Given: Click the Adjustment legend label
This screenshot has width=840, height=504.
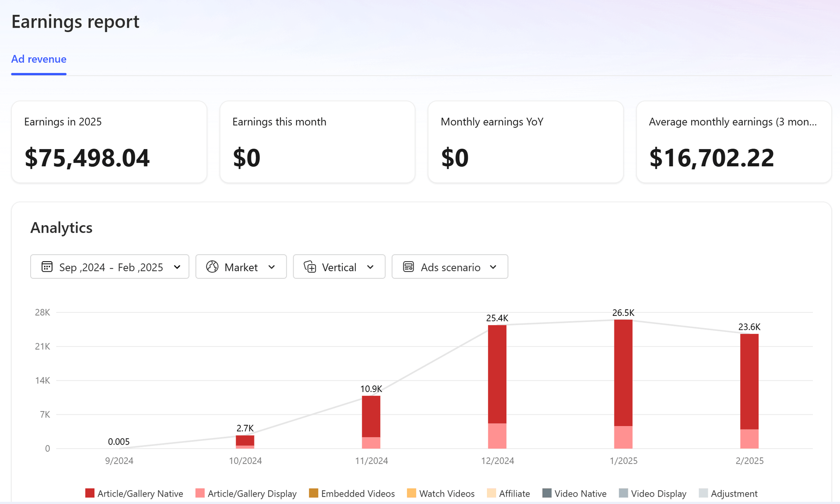Looking at the screenshot, I should (x=734, y=493).
